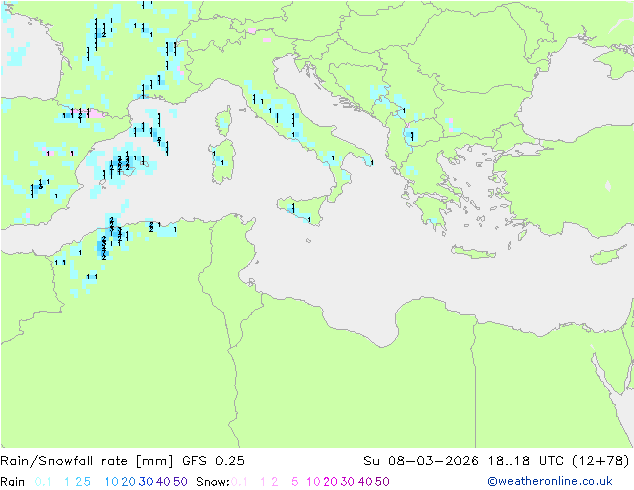Image resolution: width=634 pixels, height=490 pixels.
Task: Select rain legend value 5
Action: (87, 482)
